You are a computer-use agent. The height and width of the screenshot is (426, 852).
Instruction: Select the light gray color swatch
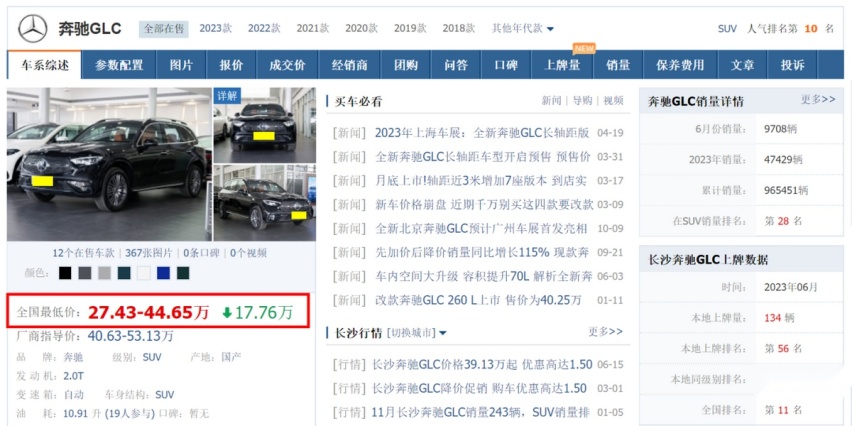click(104, 273)
